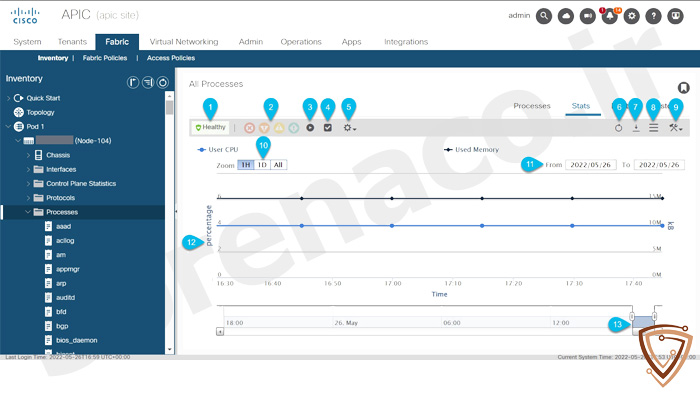
Task: Click the download icon in stats toolbar
Action: tap(636, 128)
